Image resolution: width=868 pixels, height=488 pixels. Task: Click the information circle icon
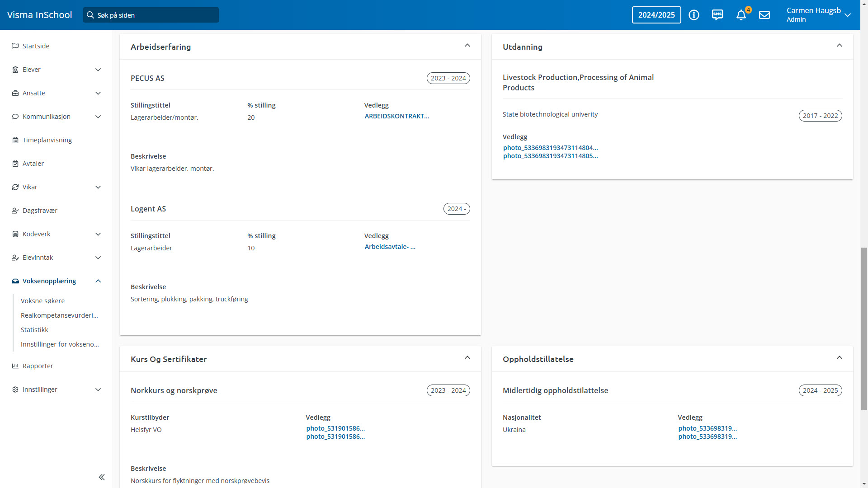pos(694,15)
